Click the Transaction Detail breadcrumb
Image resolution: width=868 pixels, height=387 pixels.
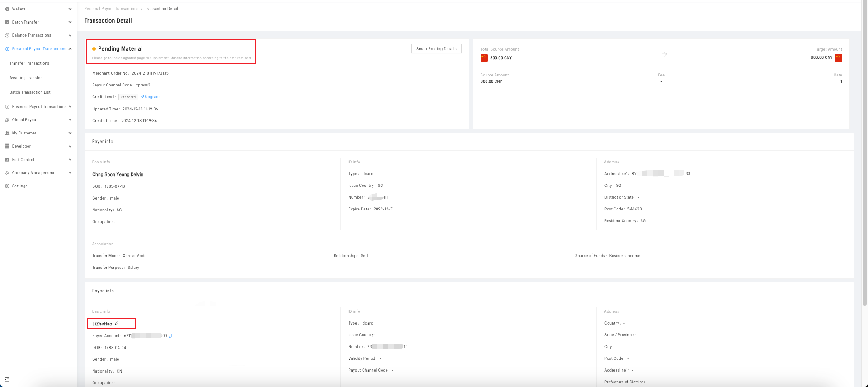[x=161, y=9]
